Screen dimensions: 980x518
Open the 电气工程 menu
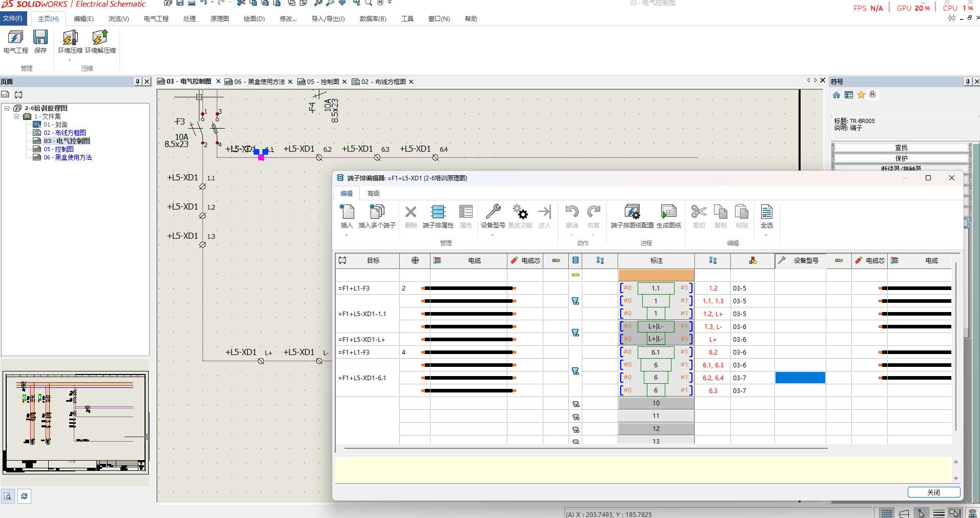156,19
